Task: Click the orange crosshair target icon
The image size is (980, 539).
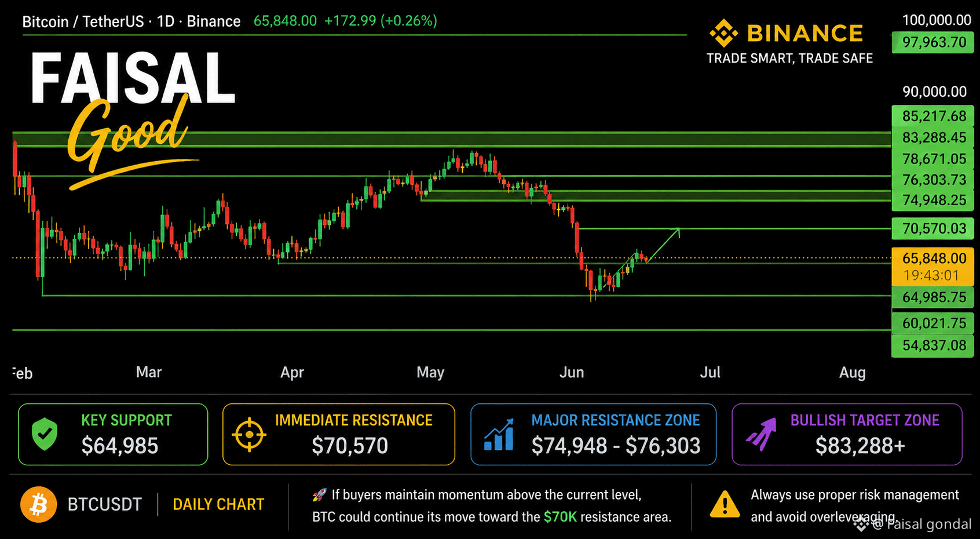Action: [249, 434]
